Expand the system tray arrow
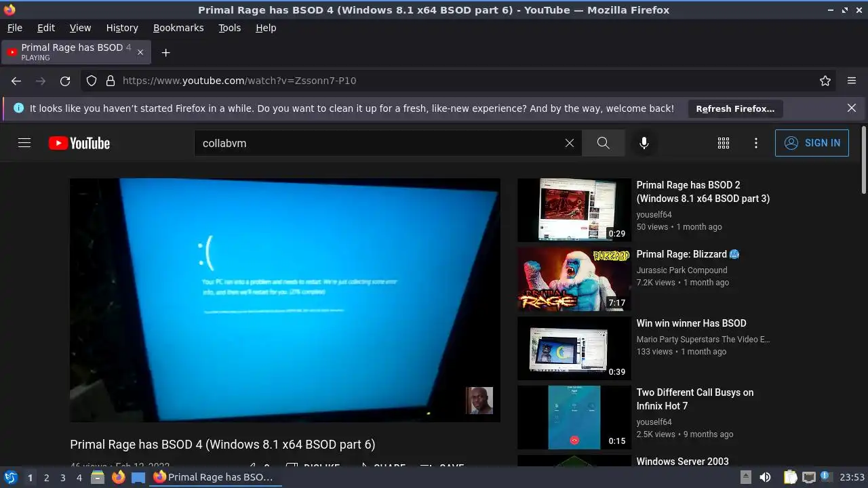The height and width of the screenshot is (488, 868). 745,477
